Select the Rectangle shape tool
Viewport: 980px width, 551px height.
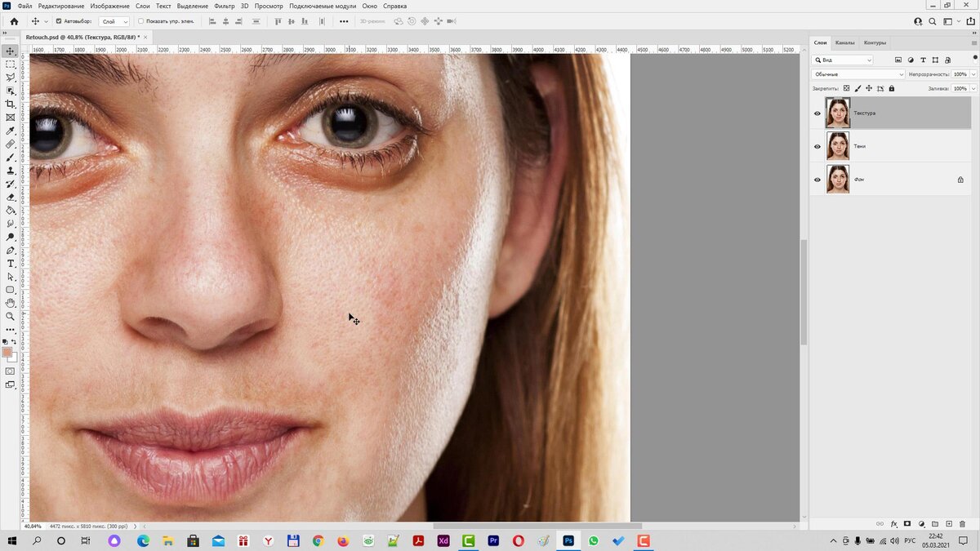pos(11,290)
